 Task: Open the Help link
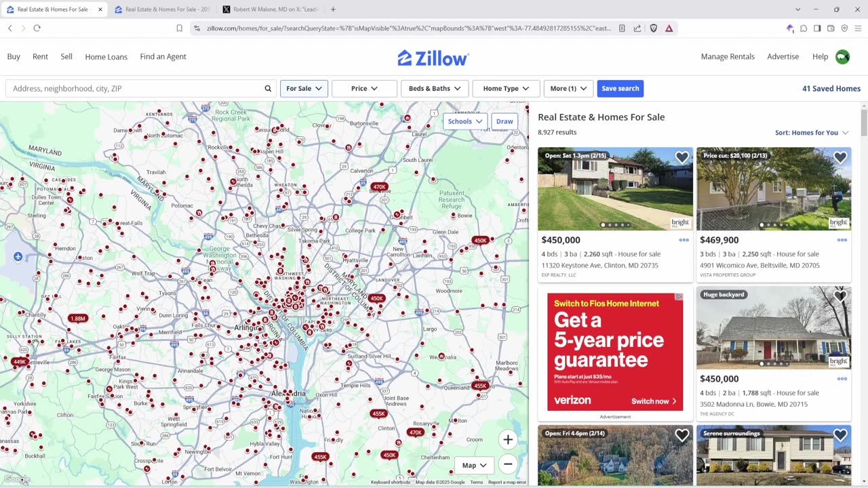(x=820, y=57)
